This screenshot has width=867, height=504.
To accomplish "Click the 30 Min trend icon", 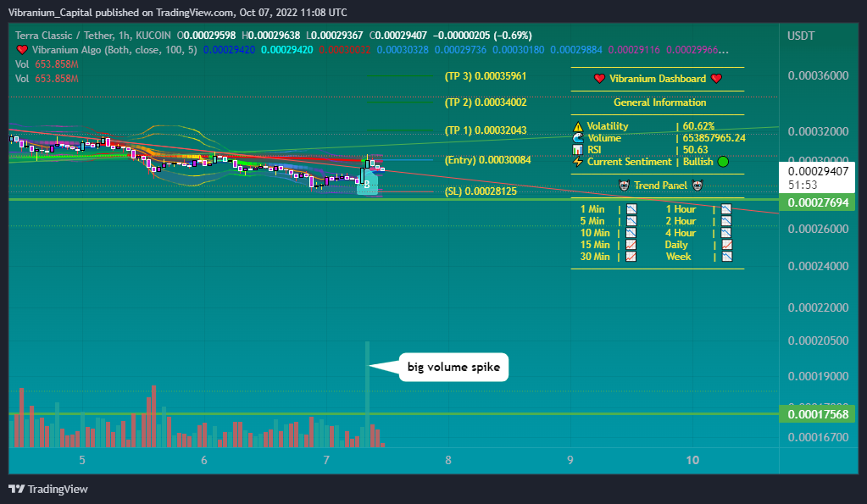I will [631, 257].
